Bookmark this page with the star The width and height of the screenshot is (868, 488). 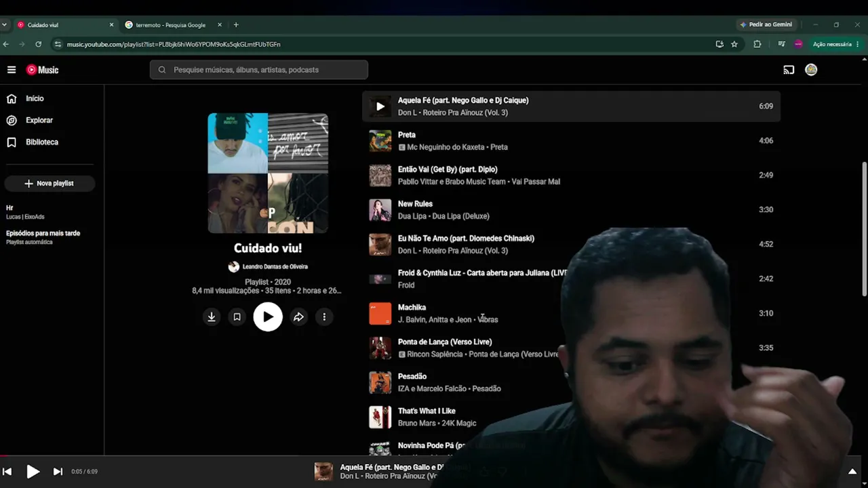(x=734, y=44)
